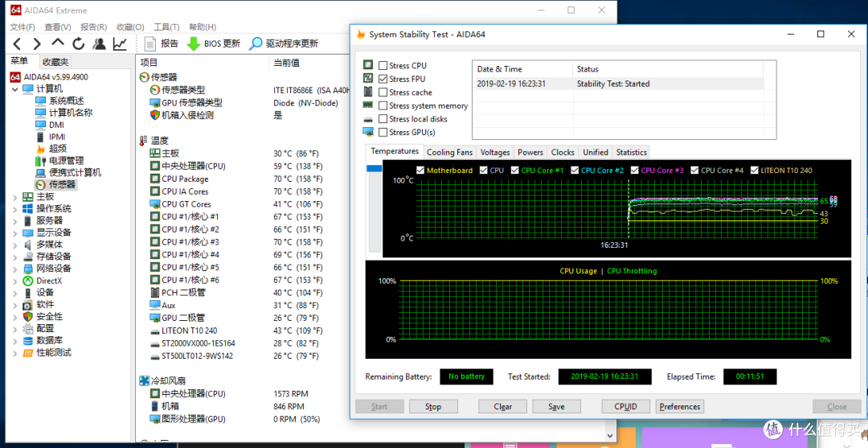This screenshot has height=448, width=868.
Task: Collapse the 计算机 tree node
Action: click(x=15, y=89)
